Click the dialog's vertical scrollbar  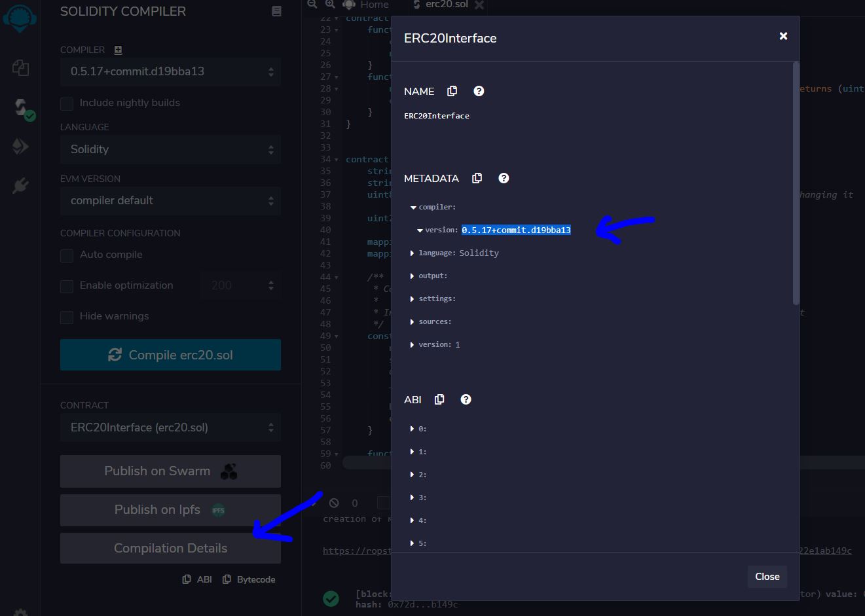(x=796, y=183)
